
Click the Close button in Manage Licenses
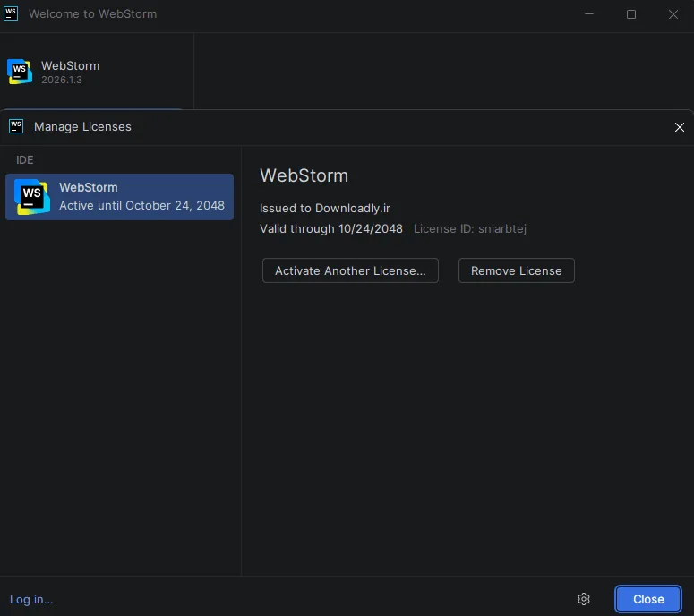(x=648, y=599)
